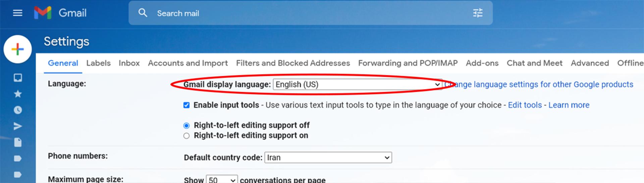Open Chat and Meet tab
This screenshot has height=183, width=644.
point(535,63)
